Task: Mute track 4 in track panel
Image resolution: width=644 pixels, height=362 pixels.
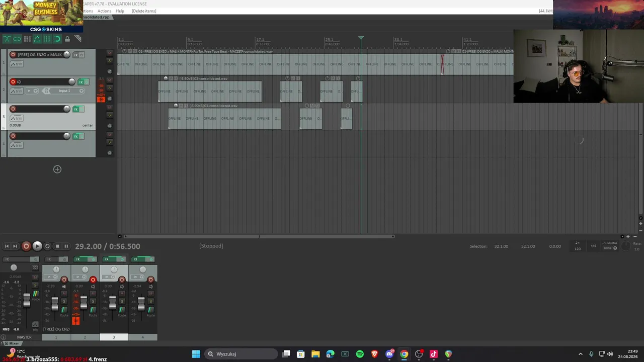Action: coord(110,134)
